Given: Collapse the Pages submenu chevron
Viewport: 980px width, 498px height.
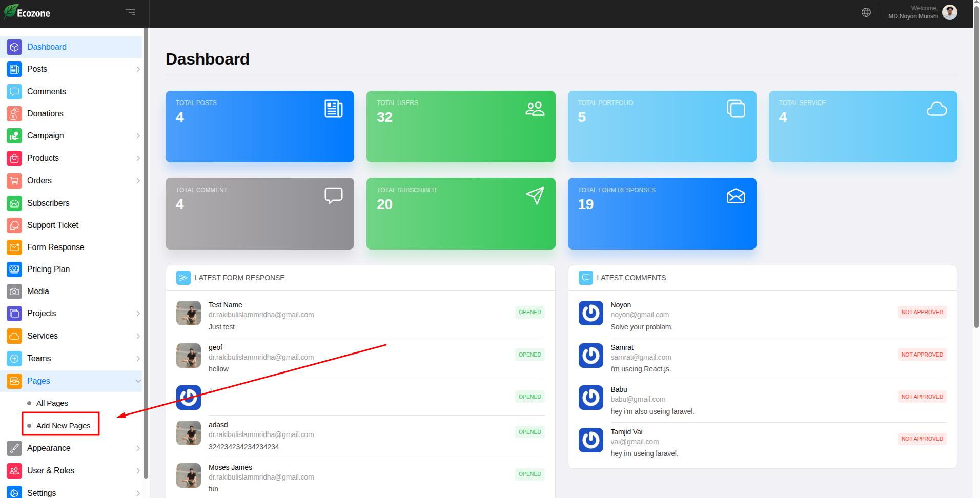Looking at the screenshot, I should click(138, 381).
